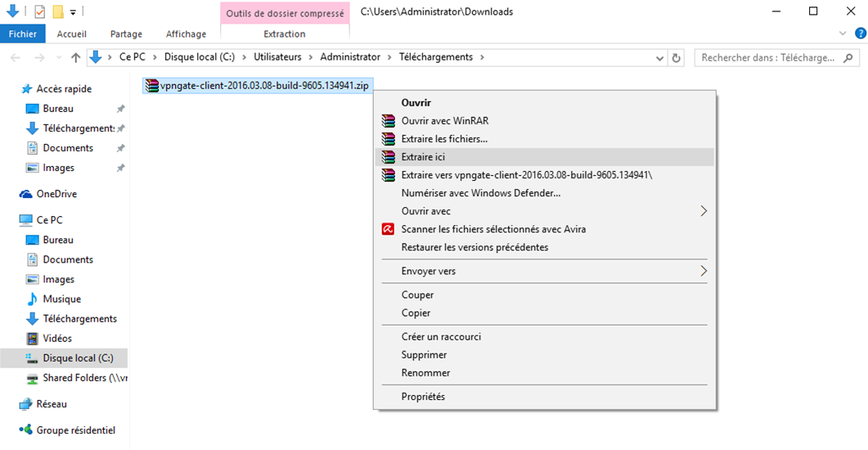Expand the Envoyer vers submenu arrow
Image resolution: width=868 pixels, height=450 pixels.
point(704,271)
